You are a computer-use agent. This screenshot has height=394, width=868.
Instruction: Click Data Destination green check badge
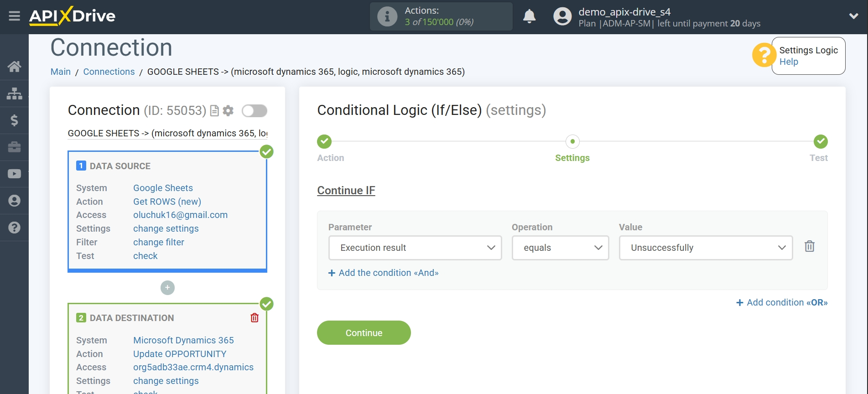coord(266,304)
